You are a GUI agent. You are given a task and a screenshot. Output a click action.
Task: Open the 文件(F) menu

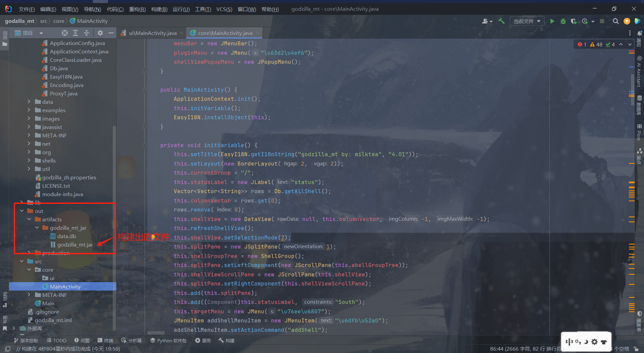click(x=26, y=9)
